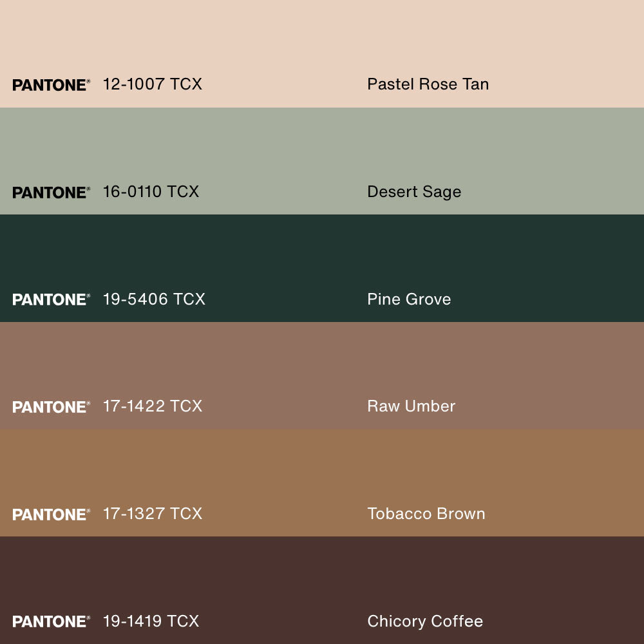644x644 pixels.
Task: Click the code 17-1422 TCX
Action: point(152,406)
